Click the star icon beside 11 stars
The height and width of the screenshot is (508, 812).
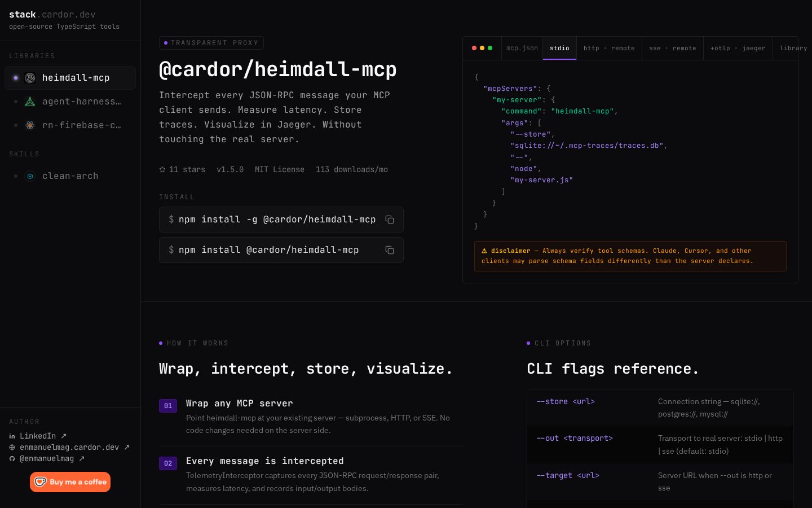162,169
